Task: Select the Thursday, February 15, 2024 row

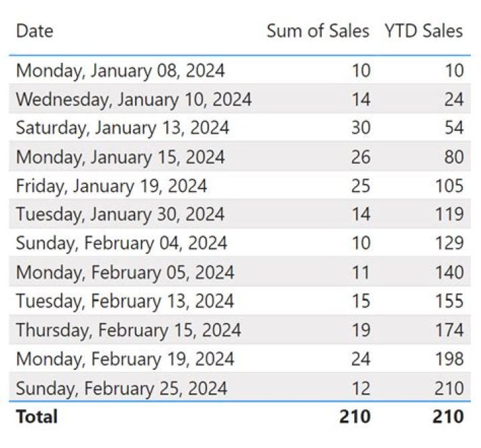Action: coord(240,330)
